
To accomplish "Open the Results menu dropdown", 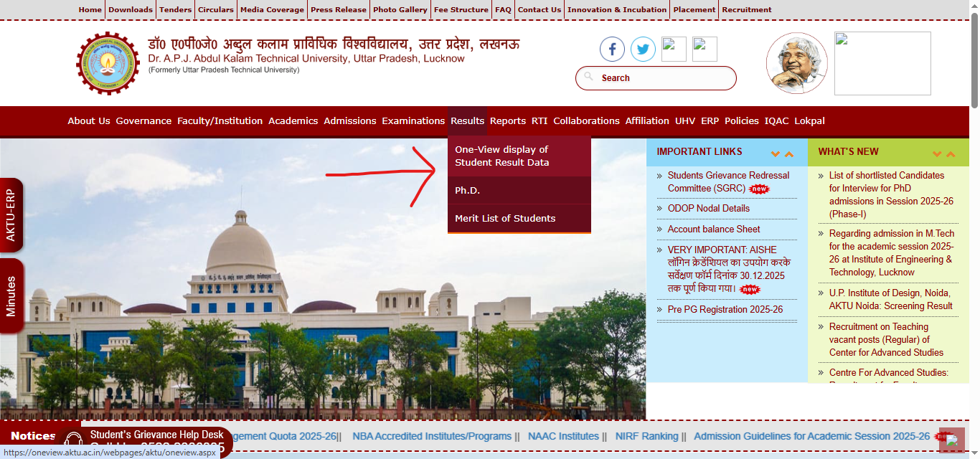I will (x=467, y=120).
